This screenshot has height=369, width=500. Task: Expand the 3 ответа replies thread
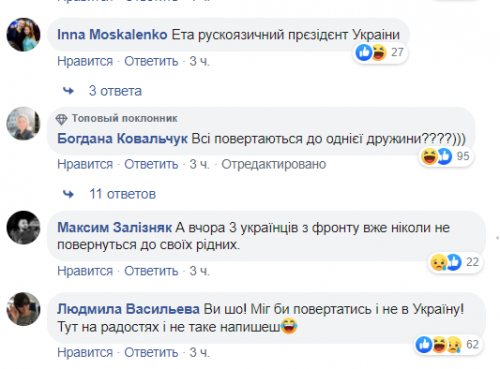coord(115,91)
